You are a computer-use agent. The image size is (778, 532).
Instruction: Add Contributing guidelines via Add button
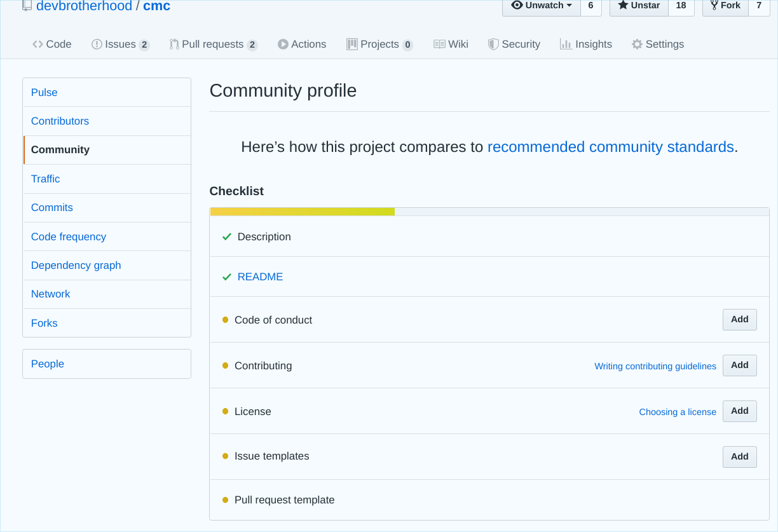click(x=740, y=365)
